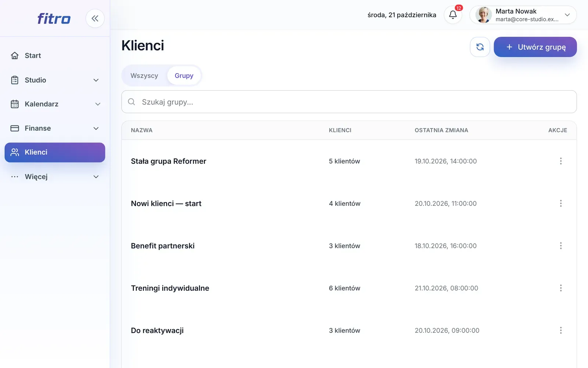Click the fitro logo
This screenshot has height=368, width=588.
pyautogui.click(x=54, y=18)
